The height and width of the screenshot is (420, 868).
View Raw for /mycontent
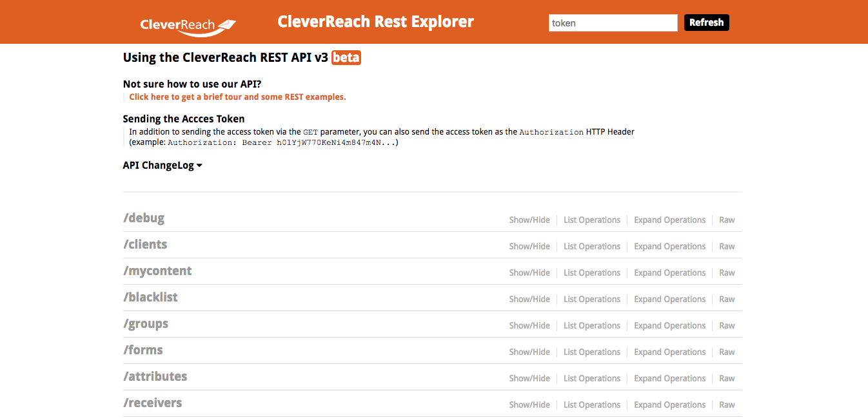tap(727, 272)
